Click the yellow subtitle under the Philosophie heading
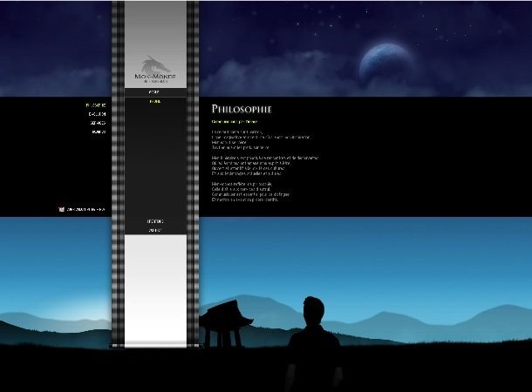532x392 pixels. coord(235,121)
